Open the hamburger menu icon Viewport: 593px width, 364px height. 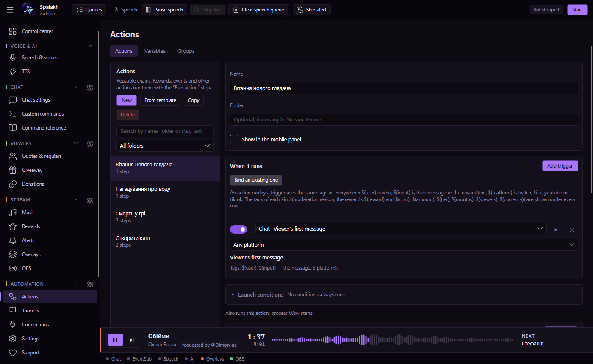[10, 9]
